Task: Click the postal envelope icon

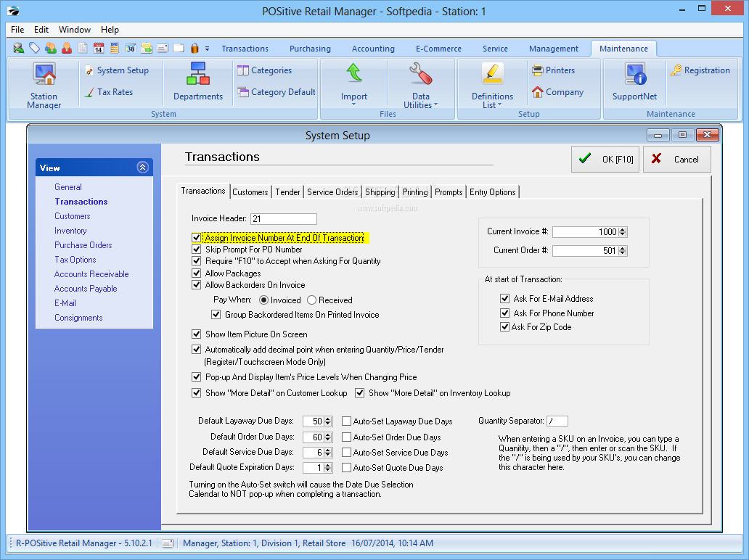Action: pyautogui.click(x=163, y=48)
